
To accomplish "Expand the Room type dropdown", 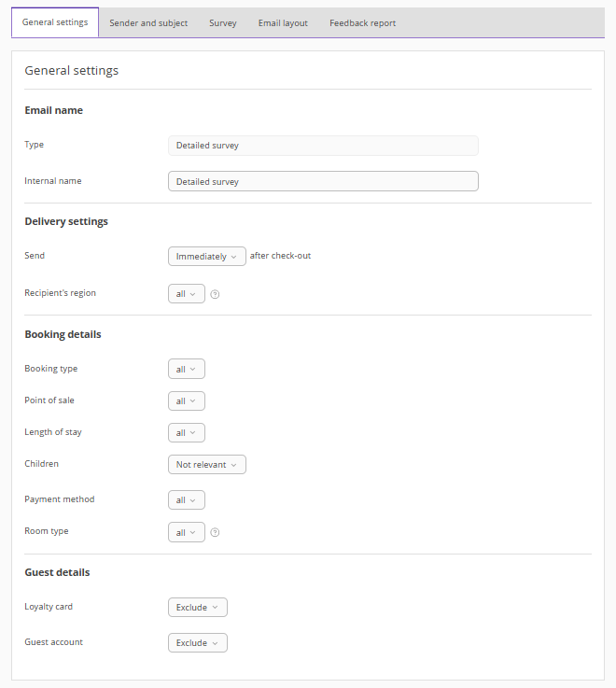I will (x=186, y=532).
